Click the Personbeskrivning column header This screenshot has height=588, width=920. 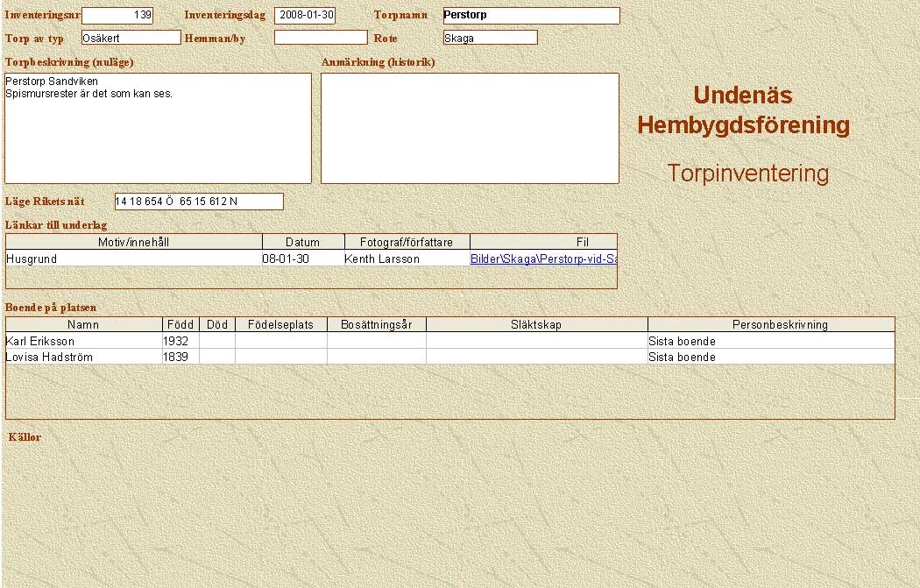tap(770, 324)
